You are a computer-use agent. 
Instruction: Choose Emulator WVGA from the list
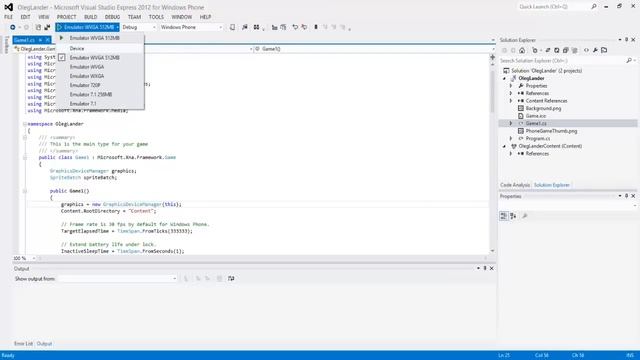[x=100, y=67]
